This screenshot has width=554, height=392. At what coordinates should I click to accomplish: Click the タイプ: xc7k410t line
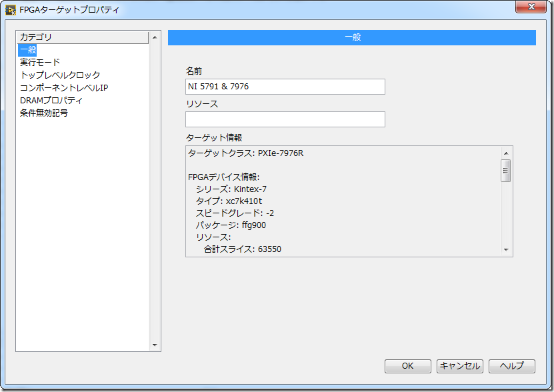[229, 201]
